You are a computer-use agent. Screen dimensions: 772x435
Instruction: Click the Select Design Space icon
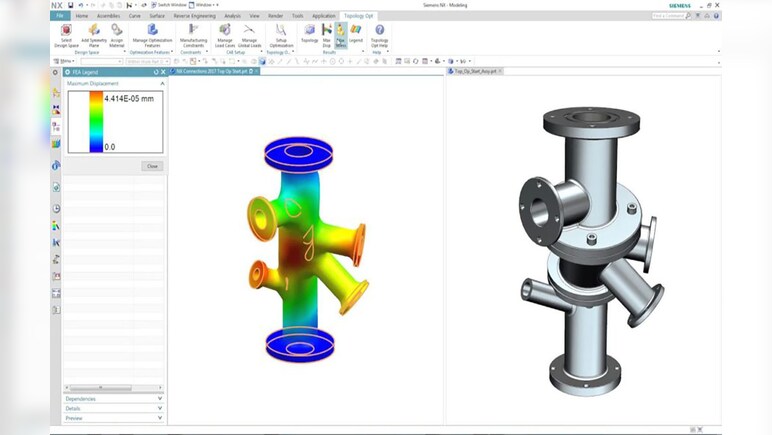point(66,36)
